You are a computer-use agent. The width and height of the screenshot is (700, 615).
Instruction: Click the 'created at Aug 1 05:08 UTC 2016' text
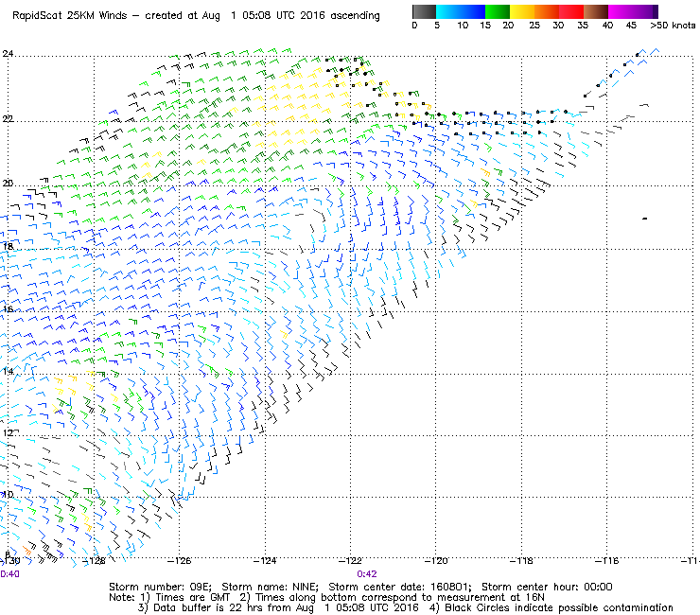pos(236,15)
